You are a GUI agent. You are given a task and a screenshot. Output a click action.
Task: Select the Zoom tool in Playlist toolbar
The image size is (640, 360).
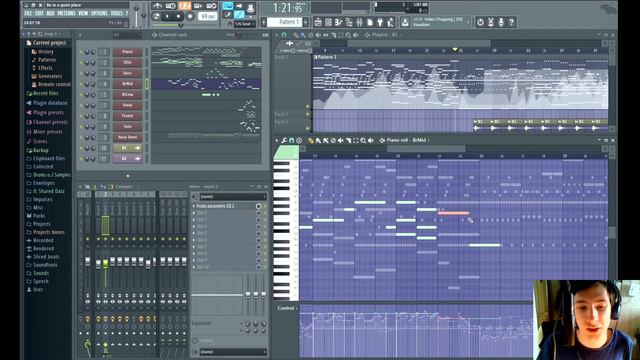click(349, 35)
